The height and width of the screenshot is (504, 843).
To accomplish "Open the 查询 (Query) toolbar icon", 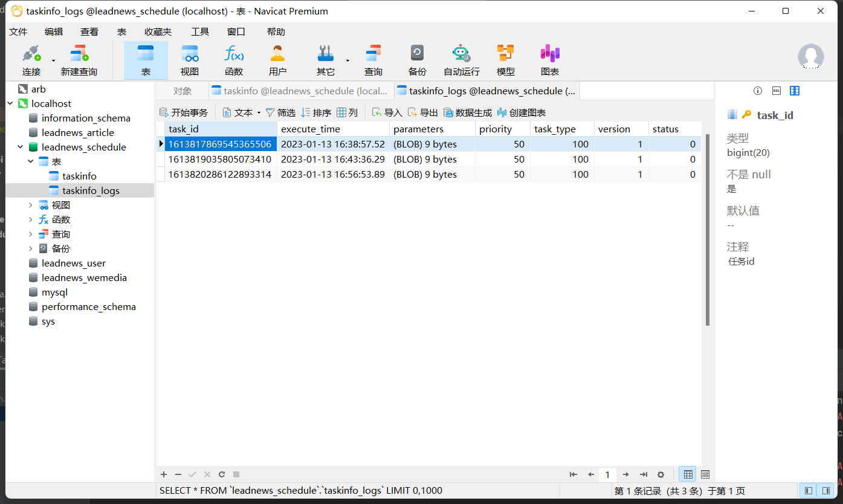I will click(373, 60).
